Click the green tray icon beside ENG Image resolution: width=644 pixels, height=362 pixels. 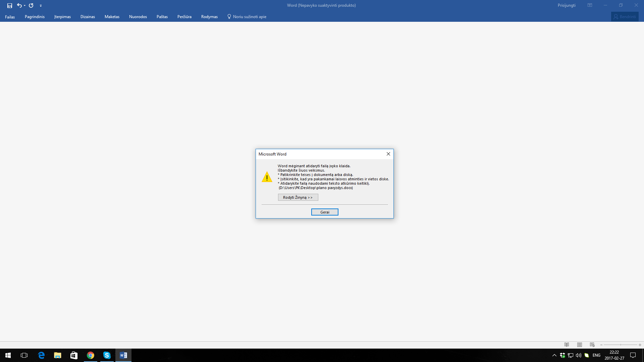click(x=587, y=355)
